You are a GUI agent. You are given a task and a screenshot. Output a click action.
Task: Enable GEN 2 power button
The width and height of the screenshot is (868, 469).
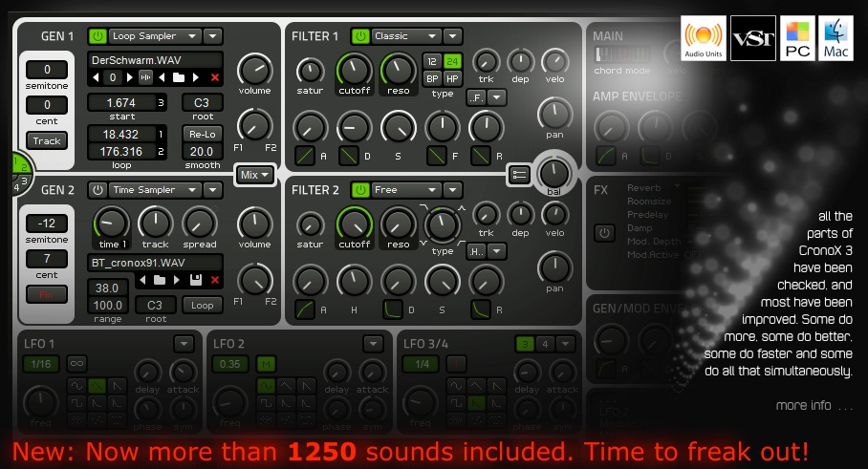click(x=98, y=190)
